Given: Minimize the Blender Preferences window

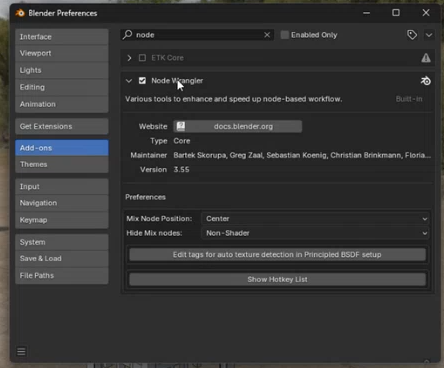Looking at the screenshot, I should [x=367, y=13].
